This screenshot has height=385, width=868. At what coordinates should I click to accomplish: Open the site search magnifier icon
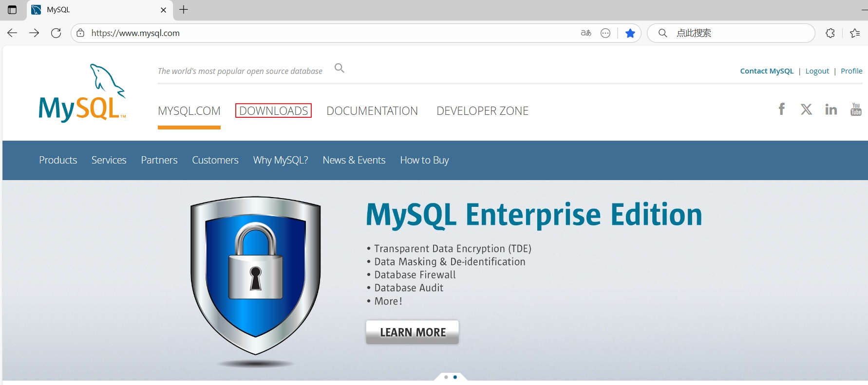[x=340, y=68]
